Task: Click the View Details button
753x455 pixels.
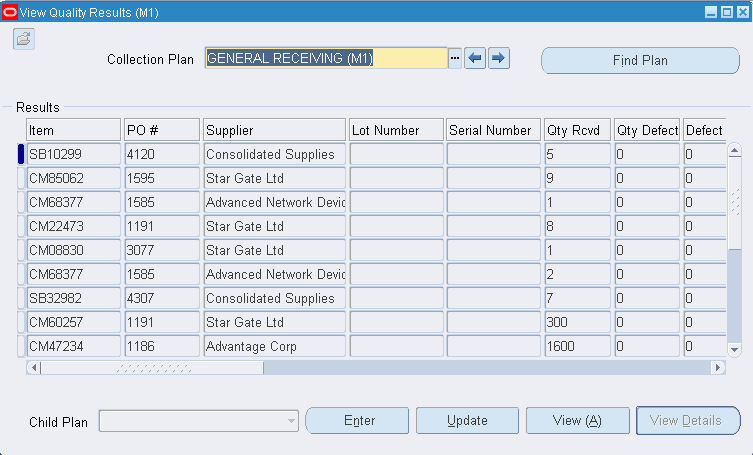Action: 688,420
